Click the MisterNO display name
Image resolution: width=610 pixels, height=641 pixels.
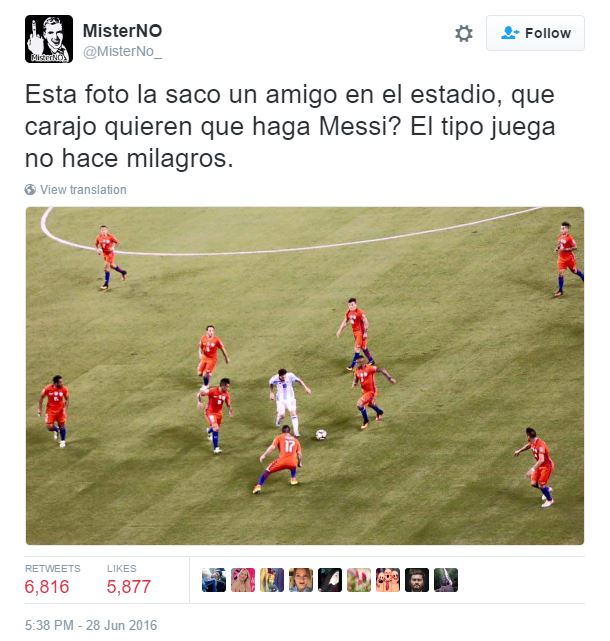[122, 31]
